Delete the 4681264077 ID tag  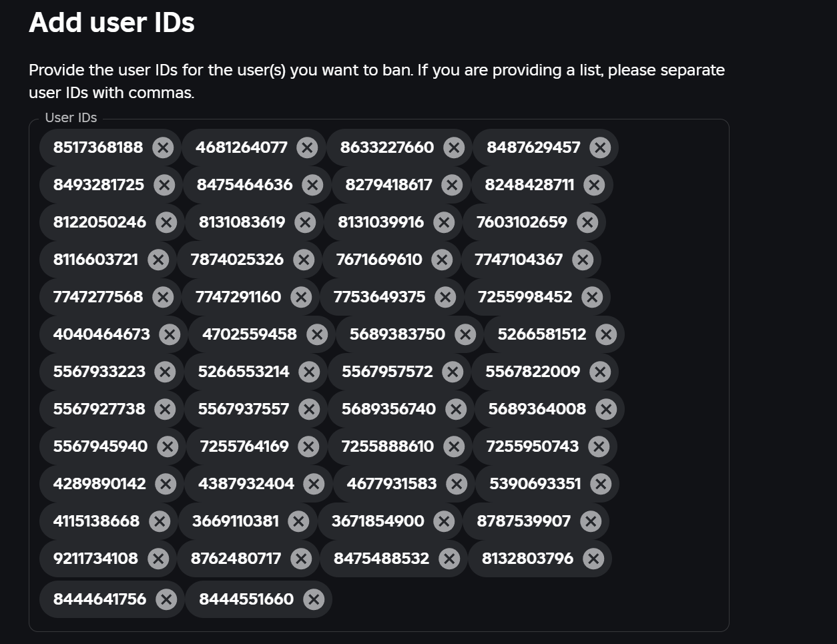(307, 147)
